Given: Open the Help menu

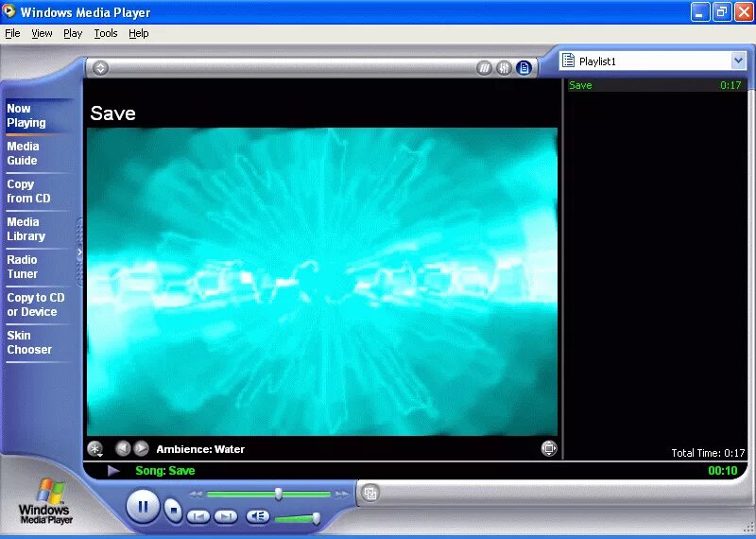Looking at the screenshot, I should click(138, 33).
